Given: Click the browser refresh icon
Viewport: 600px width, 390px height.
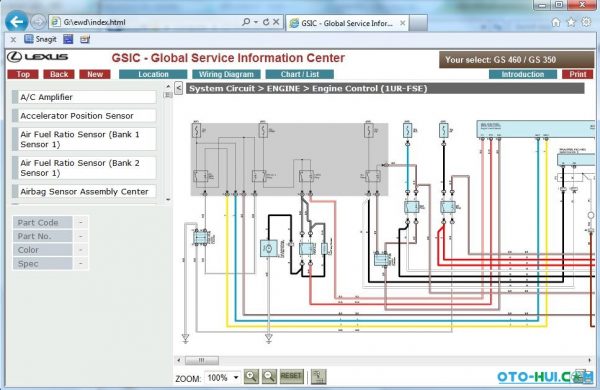Looking at the screenshot, I should pos(266,22).
